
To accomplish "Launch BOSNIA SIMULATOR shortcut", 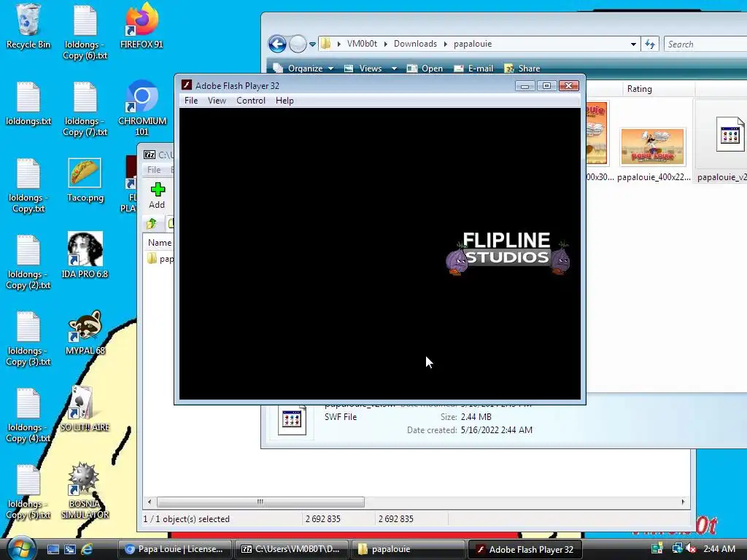I will (x=85, y=491).
